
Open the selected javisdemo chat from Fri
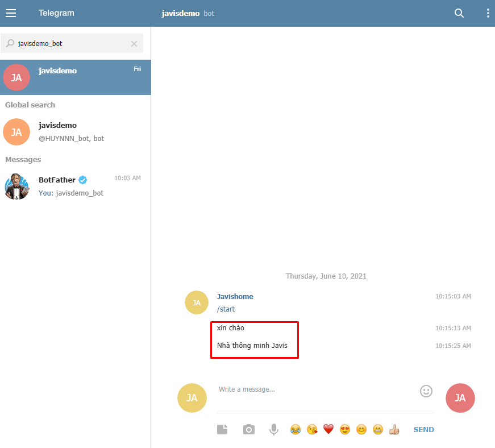point(76,77)
